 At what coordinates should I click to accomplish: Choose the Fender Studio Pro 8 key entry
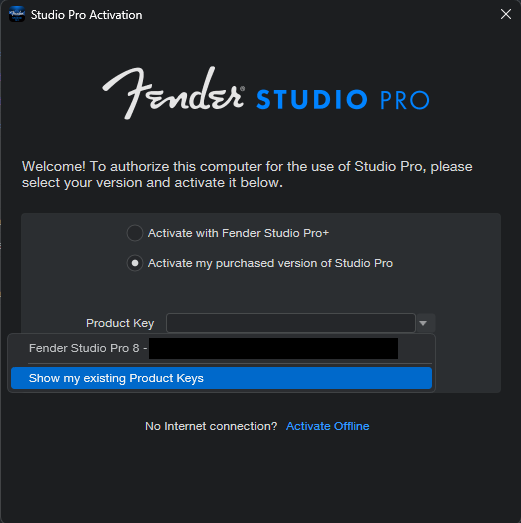221,348
